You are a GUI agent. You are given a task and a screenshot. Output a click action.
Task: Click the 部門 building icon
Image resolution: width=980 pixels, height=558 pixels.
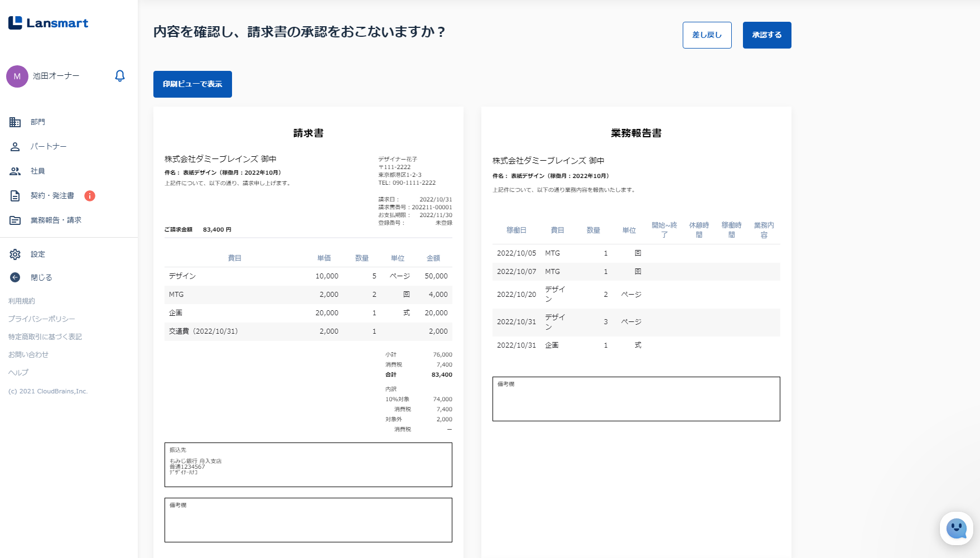point(15,122)
